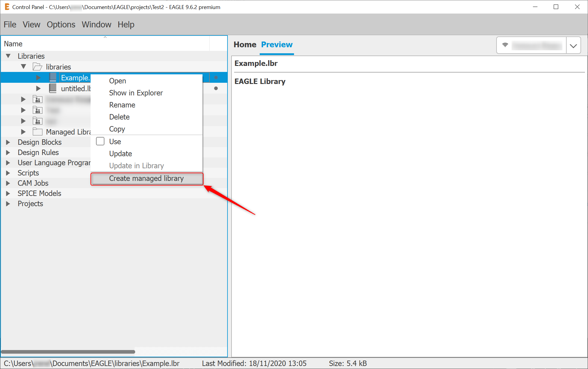588x369 pixels.
Task: Click the open folder icon next to libraries
Action: click(x=37, y=67)
